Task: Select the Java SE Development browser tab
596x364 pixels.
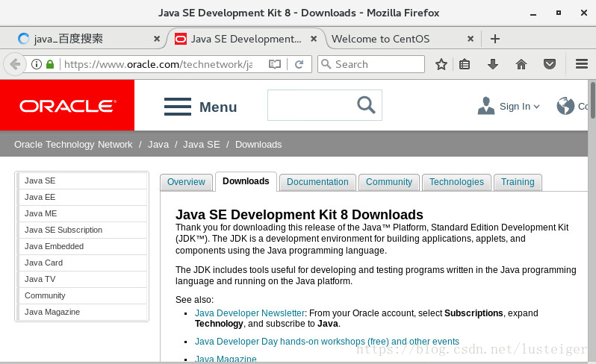Action: 246,39
